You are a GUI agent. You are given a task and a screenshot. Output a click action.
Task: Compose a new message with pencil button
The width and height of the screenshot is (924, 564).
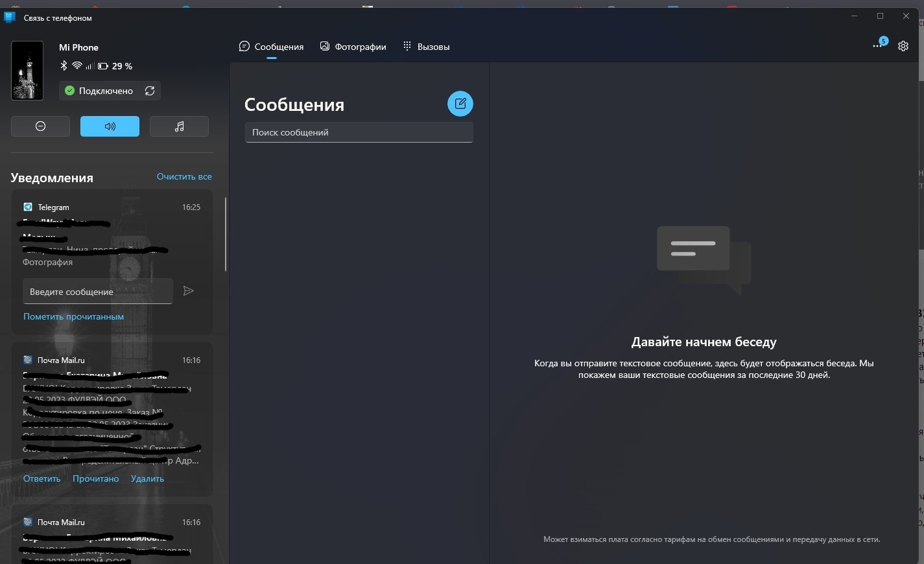pyautogui.click(x=460, y=104)
